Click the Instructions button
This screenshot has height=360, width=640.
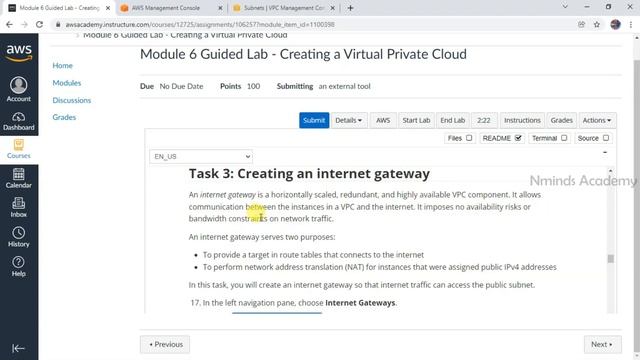click(522, 120)
